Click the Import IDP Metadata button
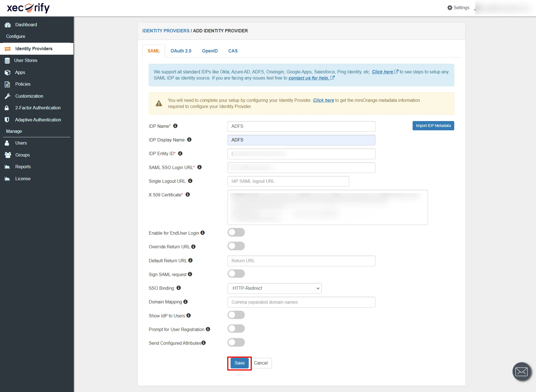The image size is (536, 392). coord(433,126)
